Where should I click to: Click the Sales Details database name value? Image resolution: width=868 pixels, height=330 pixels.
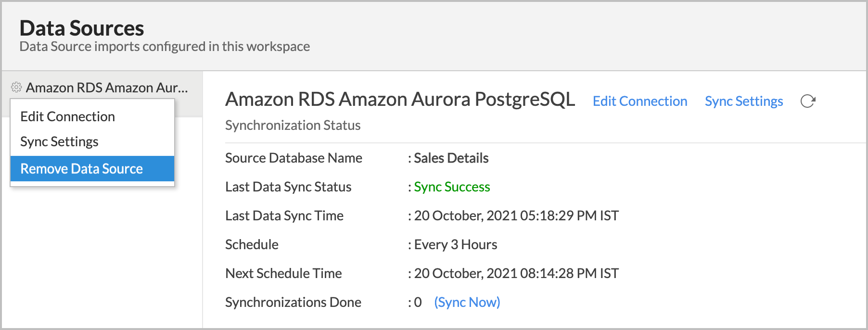click(x=451, y=158)
